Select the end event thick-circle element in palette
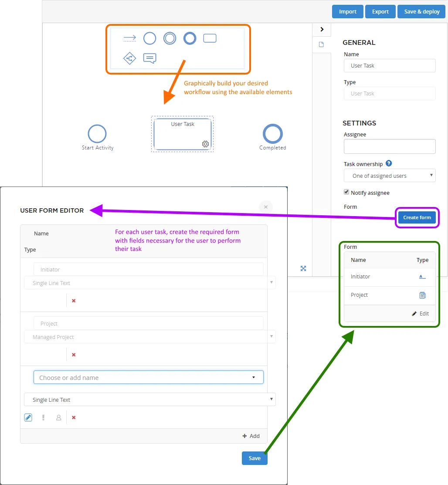 [190, 38]
